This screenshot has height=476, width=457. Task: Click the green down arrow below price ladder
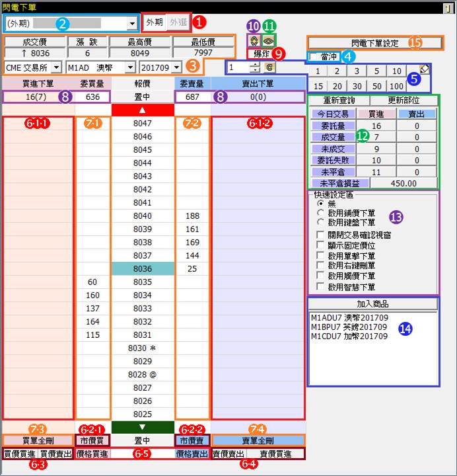click(143, 427)
